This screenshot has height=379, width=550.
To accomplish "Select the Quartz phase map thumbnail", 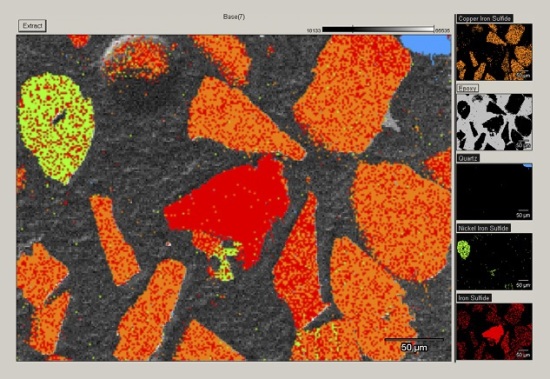I will click(x=494, y=192).
